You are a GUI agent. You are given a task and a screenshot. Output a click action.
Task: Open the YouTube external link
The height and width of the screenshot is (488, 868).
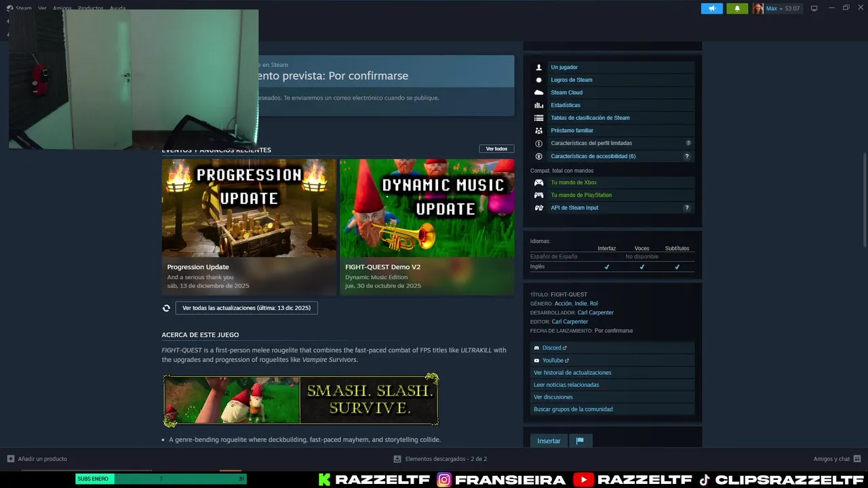555,361
